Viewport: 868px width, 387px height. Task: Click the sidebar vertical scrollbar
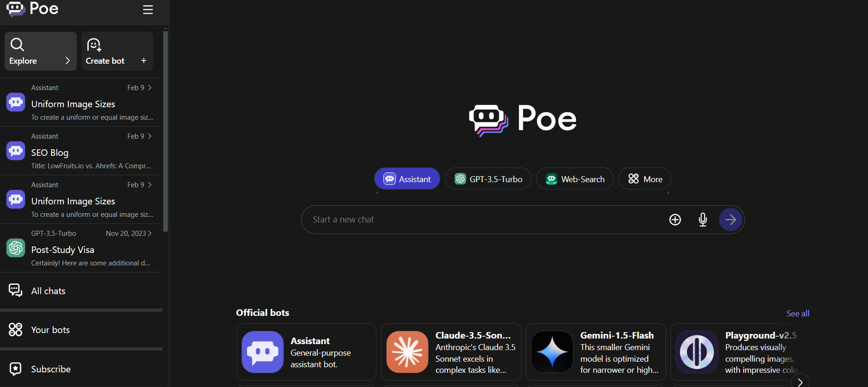click(165, 130)
